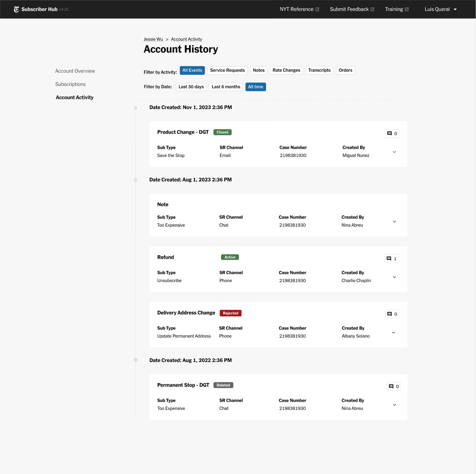Screen dimensions: 476x474
Task: Click the Subscriber Hub title text
Action: (x=40, y=9)
